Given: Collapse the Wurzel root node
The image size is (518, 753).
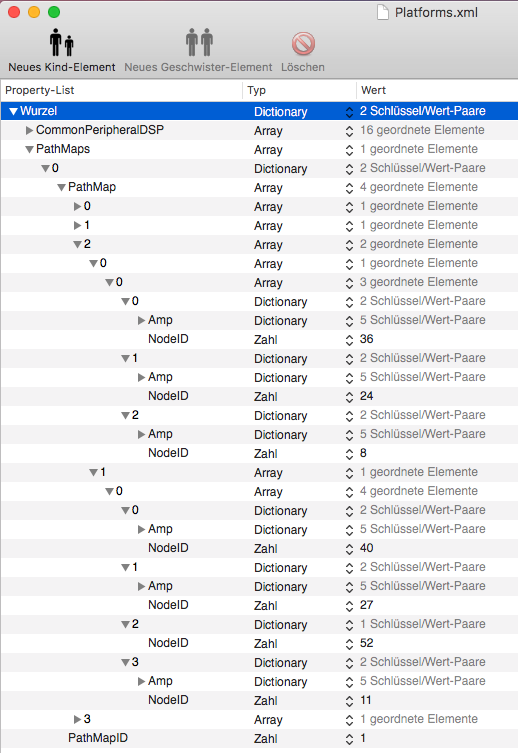Looking at the screenshot, I should [x=13, y=111].
